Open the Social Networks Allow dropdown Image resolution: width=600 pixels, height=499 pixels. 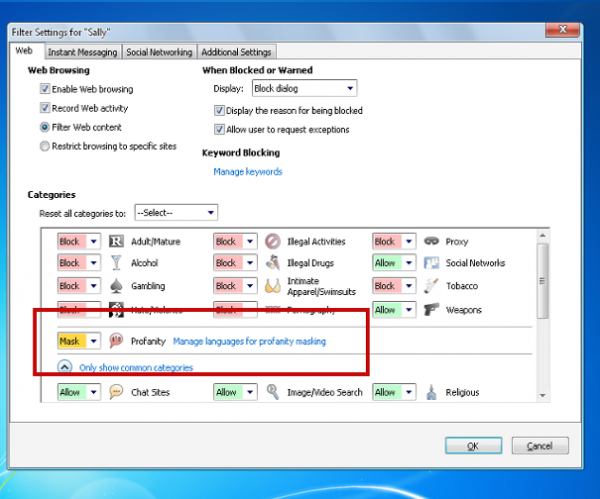click(x=394, y=263)
